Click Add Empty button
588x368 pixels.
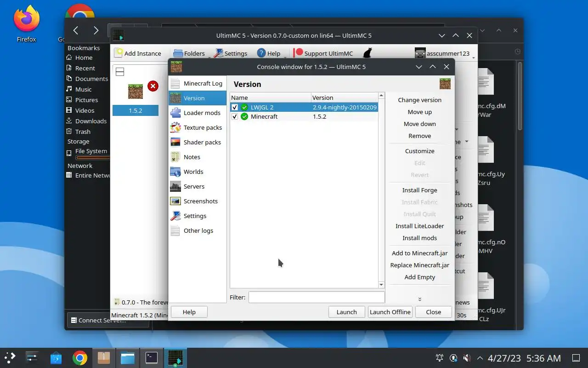click(419, 277)
